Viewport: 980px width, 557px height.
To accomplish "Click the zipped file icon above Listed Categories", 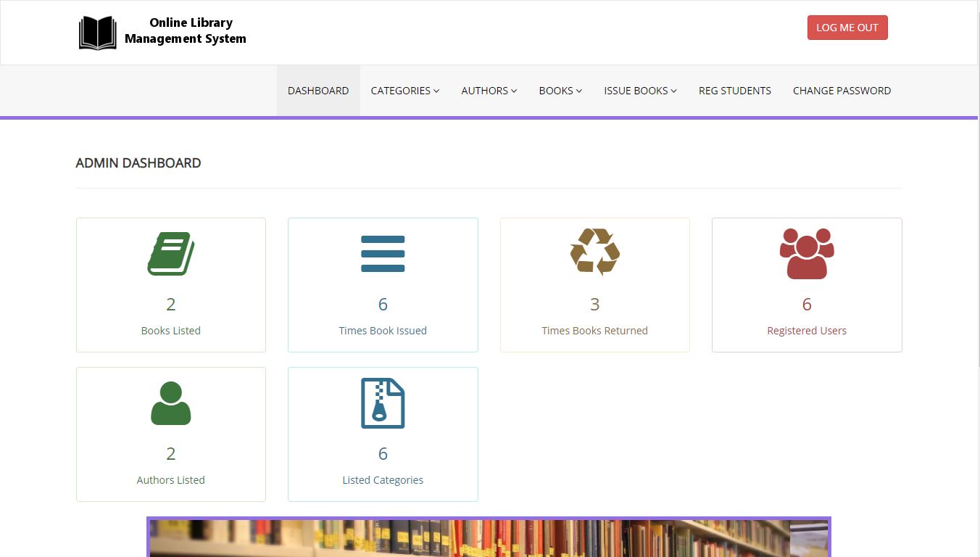I will click(383, 403).
